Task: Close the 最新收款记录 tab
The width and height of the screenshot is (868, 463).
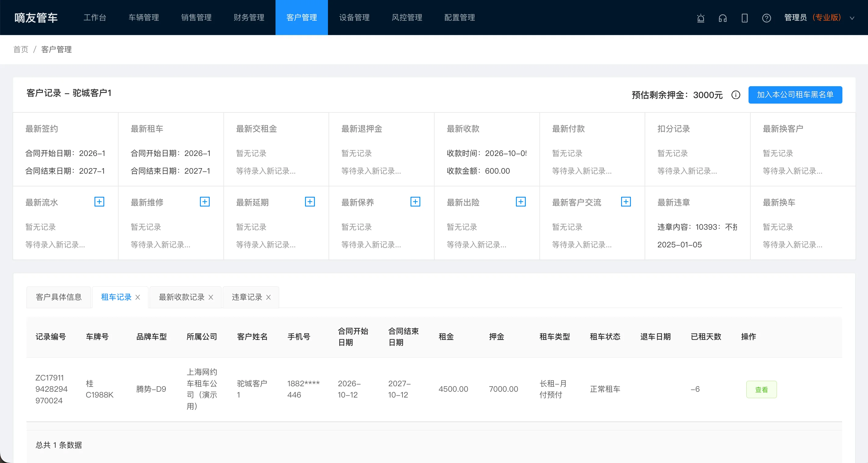Action: 211,297
